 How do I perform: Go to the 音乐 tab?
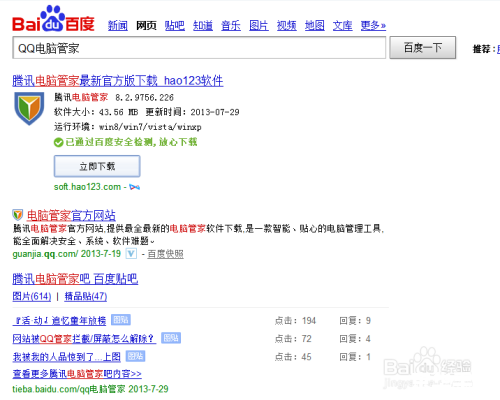231,26
